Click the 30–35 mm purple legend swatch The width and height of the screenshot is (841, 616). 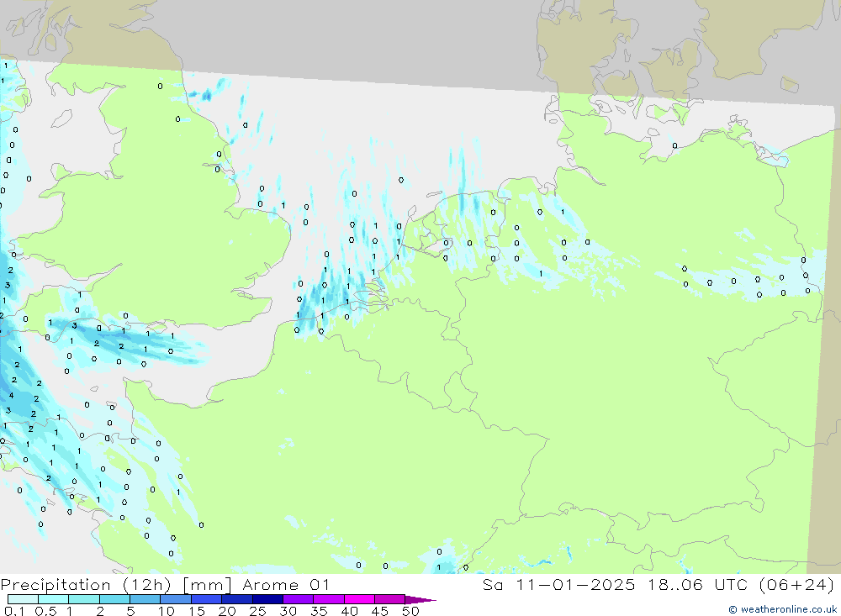coord(299,599)
